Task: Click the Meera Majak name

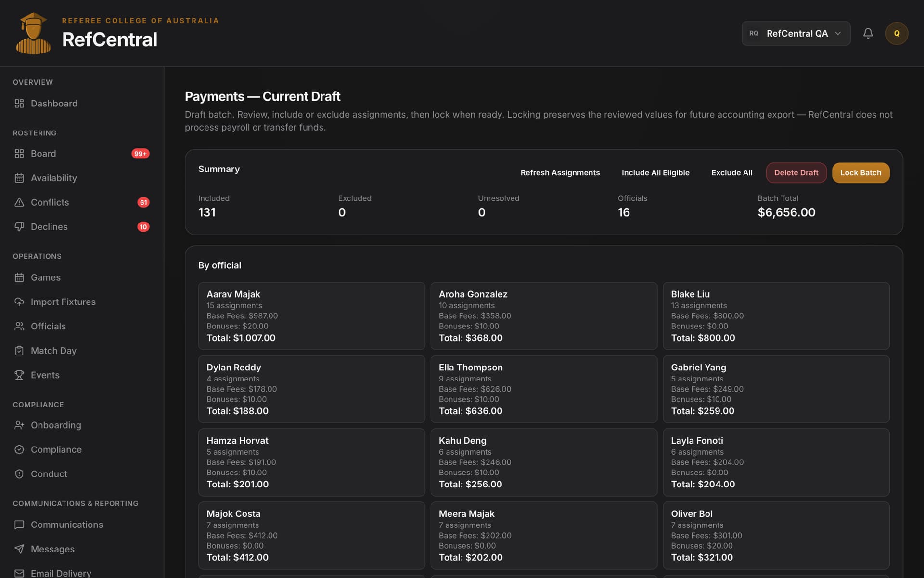Action: [x=467, y=514]
